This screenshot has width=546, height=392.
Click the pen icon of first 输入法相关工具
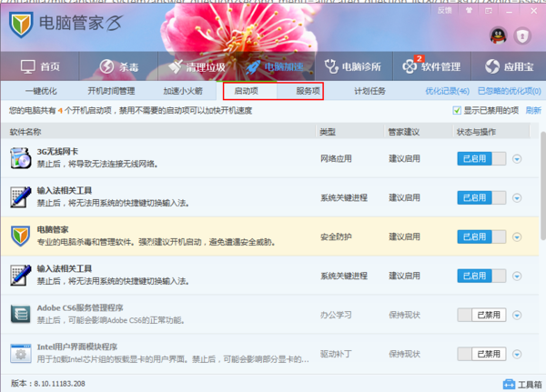[21, 197]
